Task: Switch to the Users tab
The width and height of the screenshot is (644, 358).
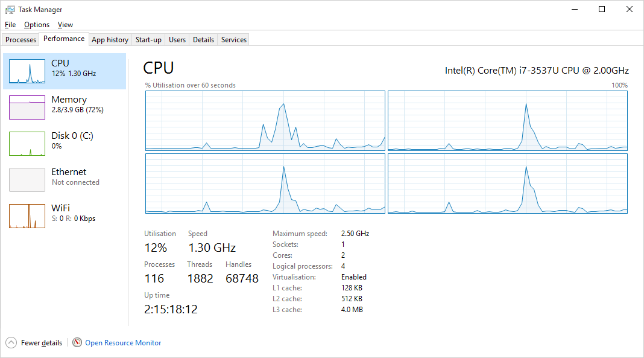Action: pyautogui.click(x=177, y=40)
